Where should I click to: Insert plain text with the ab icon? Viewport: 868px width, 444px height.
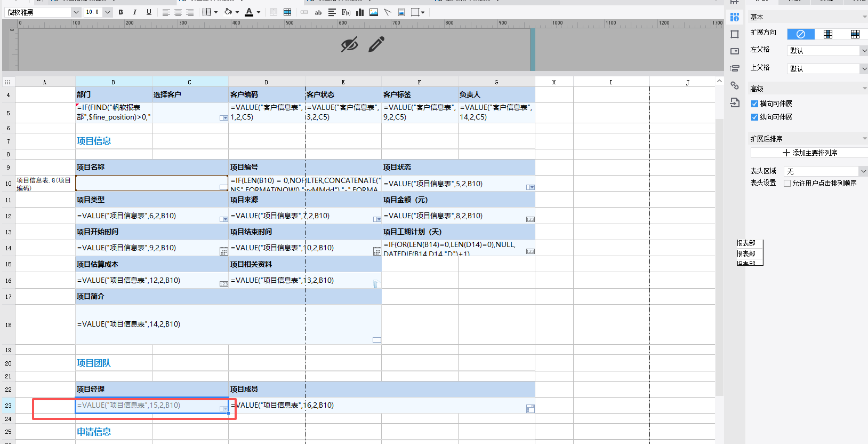(318, 12)
